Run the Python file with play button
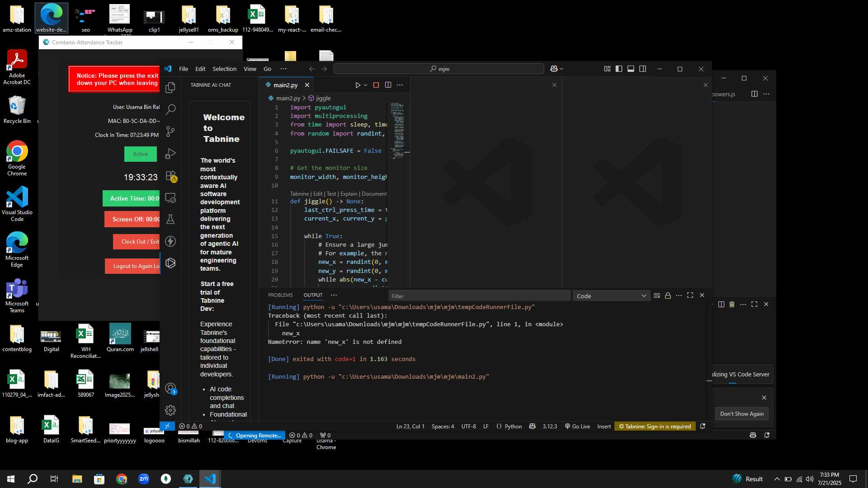868x488 pixels. (358, 85)
